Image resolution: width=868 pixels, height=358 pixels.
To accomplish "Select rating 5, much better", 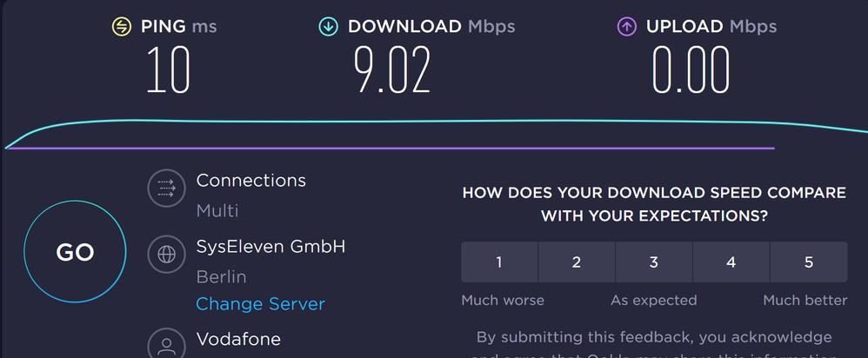I will click(808, 262).
